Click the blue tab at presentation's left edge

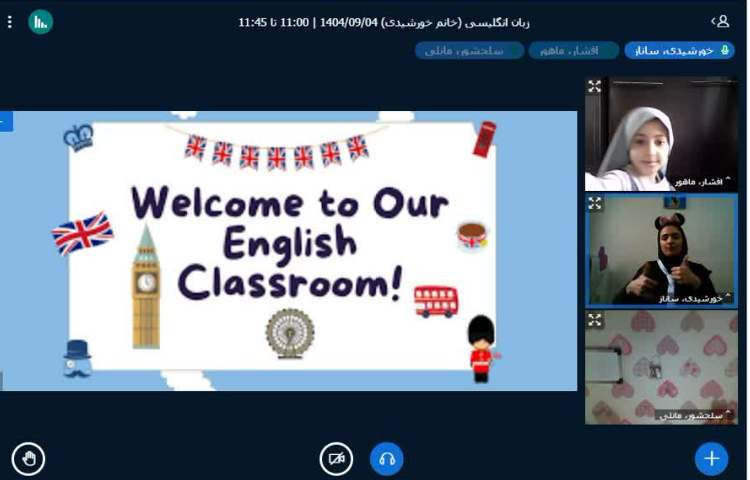coord(5,122)
